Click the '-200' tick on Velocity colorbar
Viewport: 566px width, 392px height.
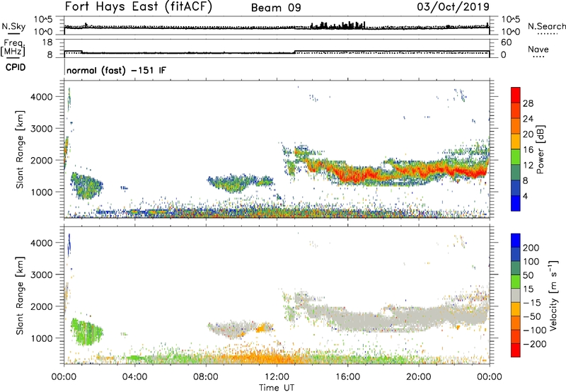[x=535, y=344]
